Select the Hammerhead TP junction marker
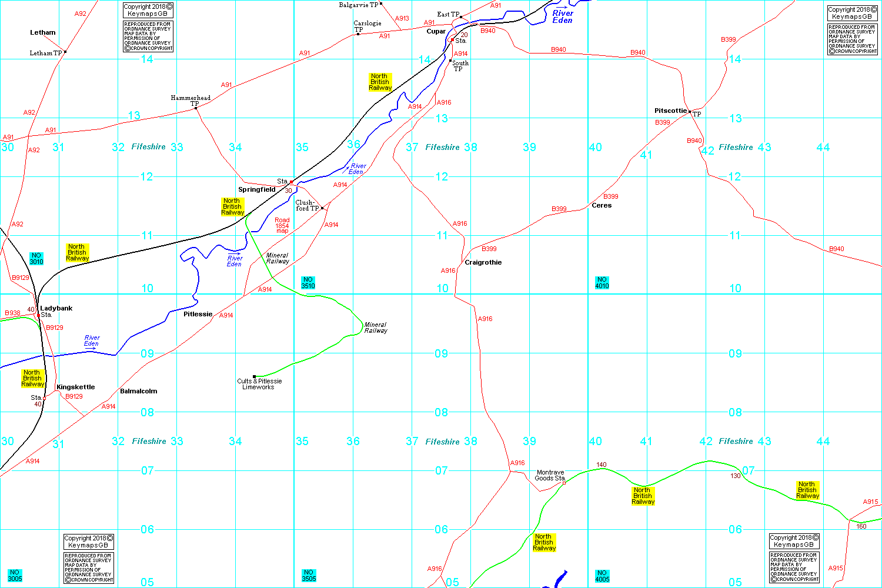882x588 pixels. point(196,108)
